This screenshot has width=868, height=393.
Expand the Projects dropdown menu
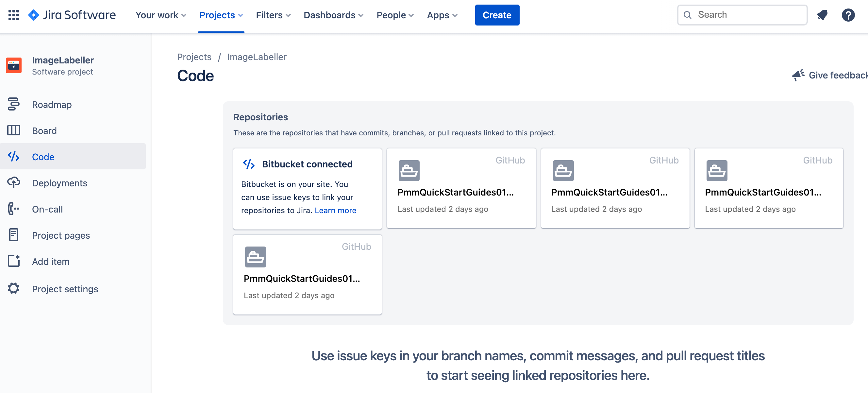(222, 15)
